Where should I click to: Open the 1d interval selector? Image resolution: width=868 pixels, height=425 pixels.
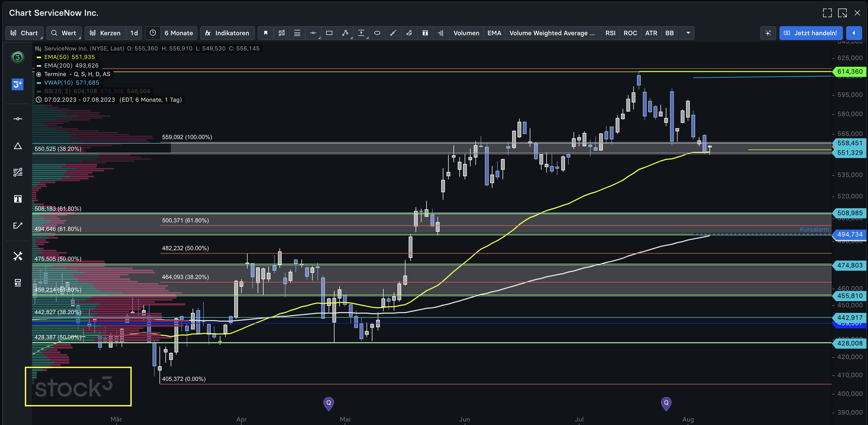tap(134, 33)
